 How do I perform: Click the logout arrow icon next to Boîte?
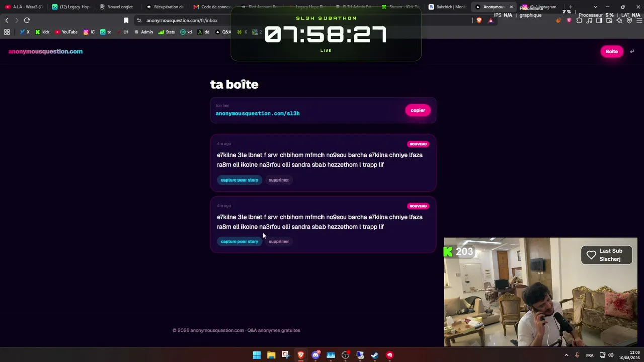pos(632,51)
